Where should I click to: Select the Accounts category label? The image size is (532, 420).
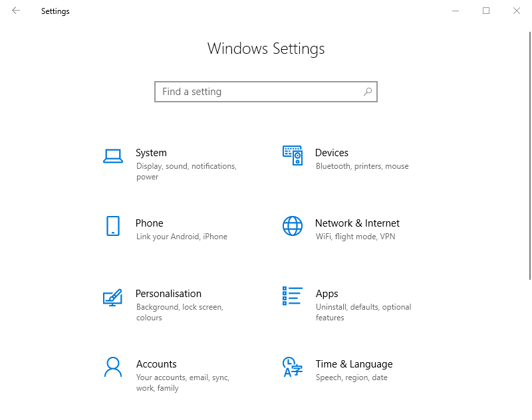tap(156, 364)
